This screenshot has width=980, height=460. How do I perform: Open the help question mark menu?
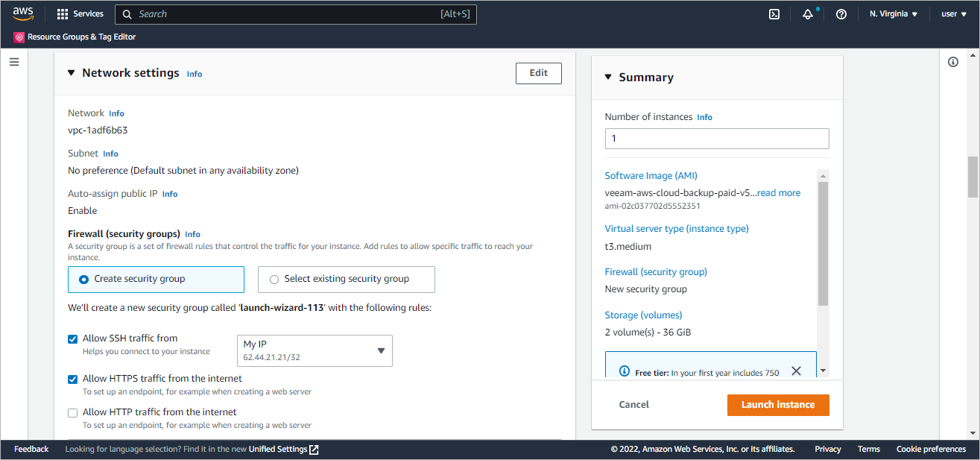(x=841, y=14)
